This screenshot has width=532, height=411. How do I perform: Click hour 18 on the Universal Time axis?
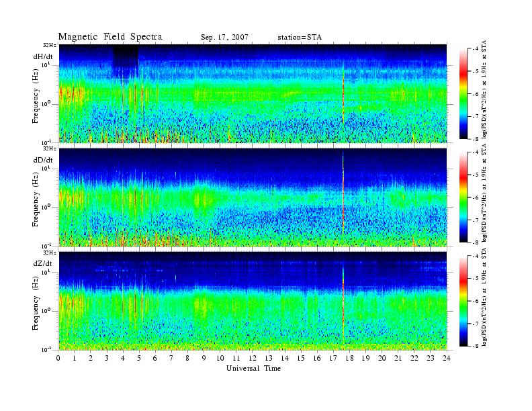[x=349, y=358]
